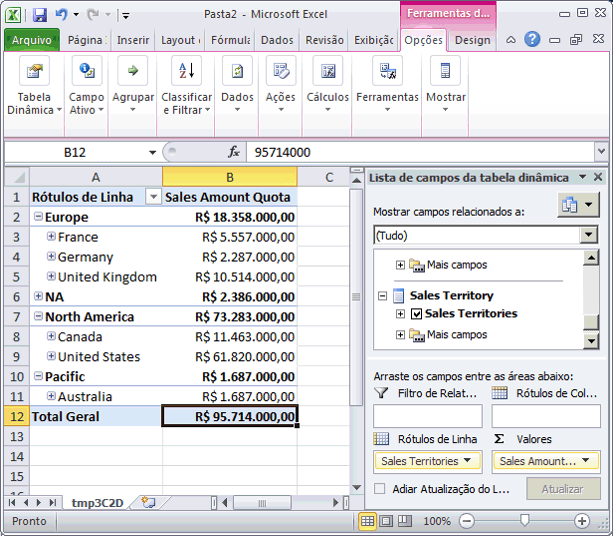Zoom in with the plus button
The width and height of the screenshot is (613, 536).
pyautogui.click(x=582, y=521)
